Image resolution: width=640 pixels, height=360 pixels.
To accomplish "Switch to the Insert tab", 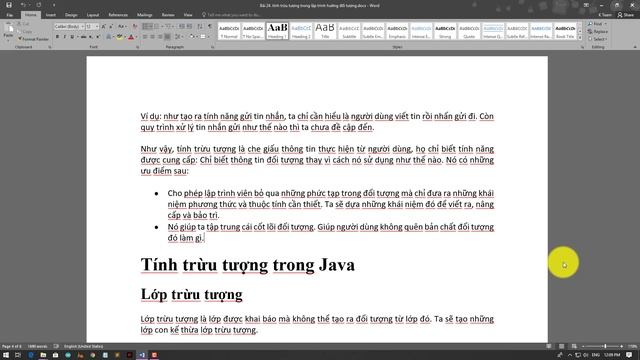I will [51, 15].
